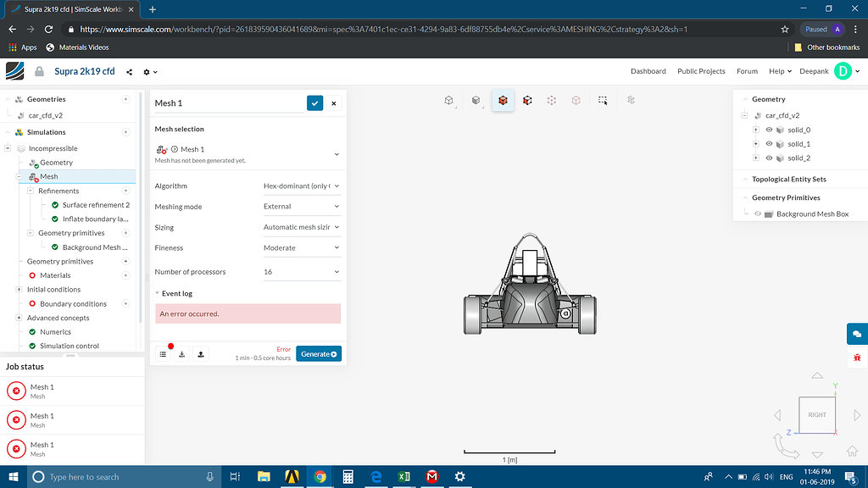The image size is (868, 488).
Task: Open Chrome from the taskbar
Action: 320,477
